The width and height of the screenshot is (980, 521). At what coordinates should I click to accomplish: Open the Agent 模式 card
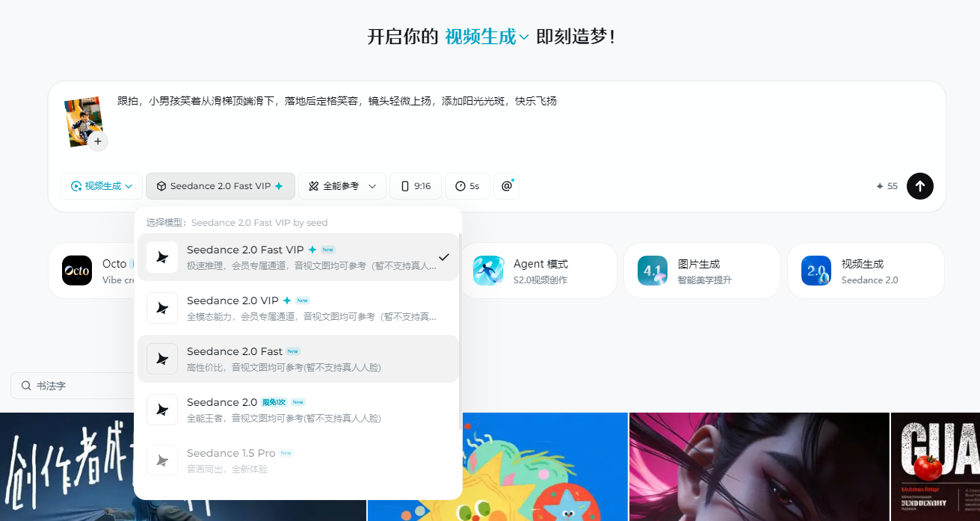pos(537,271)
